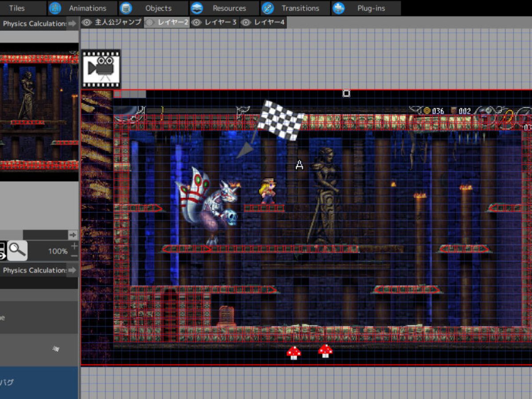
Task: Expand the top Physics Calculation arrow
Action: pyautogui.click(x=73, y=23)
